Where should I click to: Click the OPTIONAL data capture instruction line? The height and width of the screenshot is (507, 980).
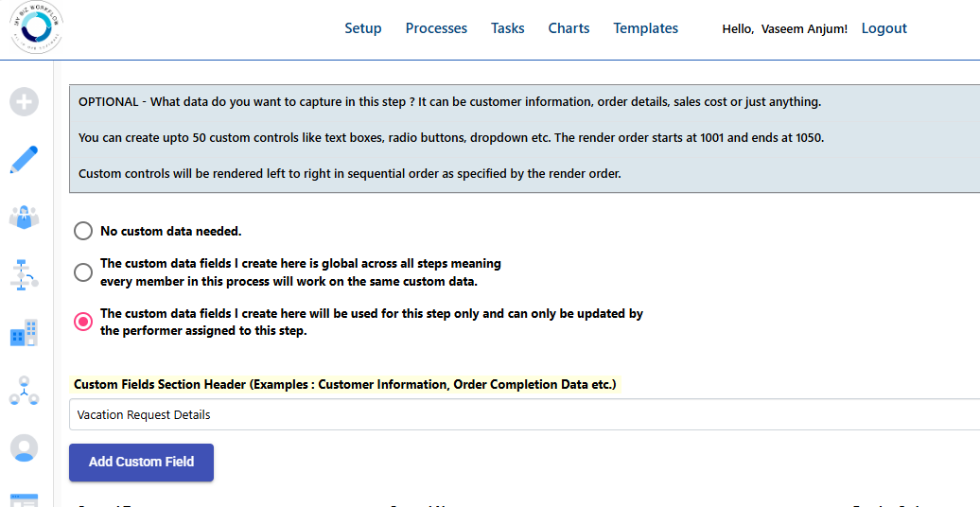click(x=450, y=102)
